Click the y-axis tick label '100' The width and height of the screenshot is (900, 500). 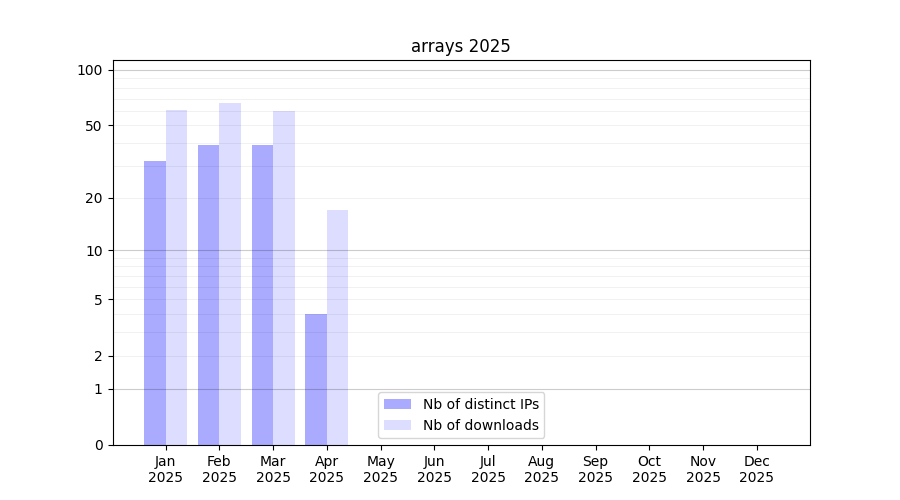point(90,70)
